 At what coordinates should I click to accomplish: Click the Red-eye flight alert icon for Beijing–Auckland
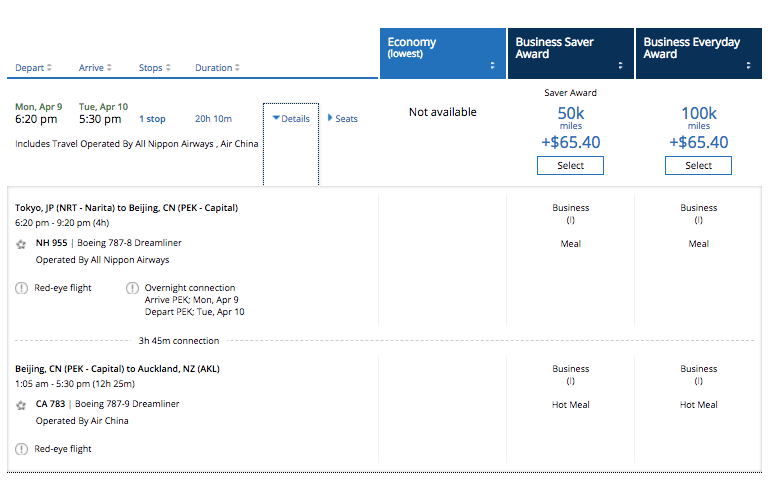(x=22, y=449)
